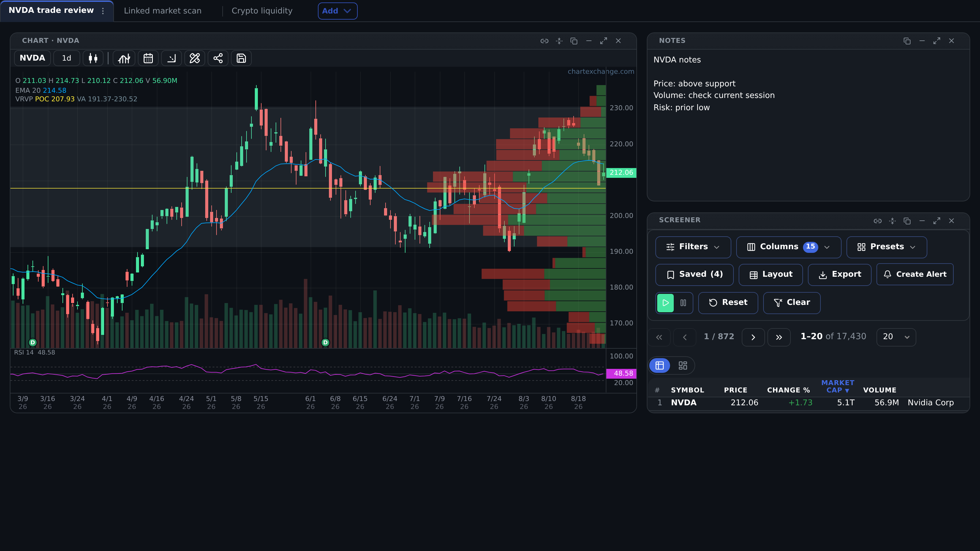Save chart with the floppy disk icon
Viewport: 980px width, 551px height.
pos(241,58)
